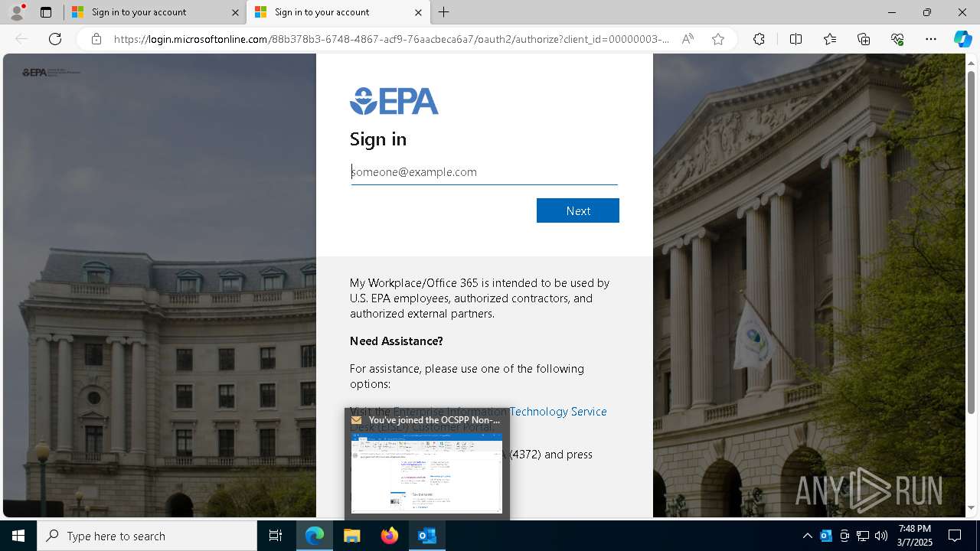The width and height of the screenshot is (980, 551).
Task: Open Browser essentials icon
Action: (x=897, y=39)
